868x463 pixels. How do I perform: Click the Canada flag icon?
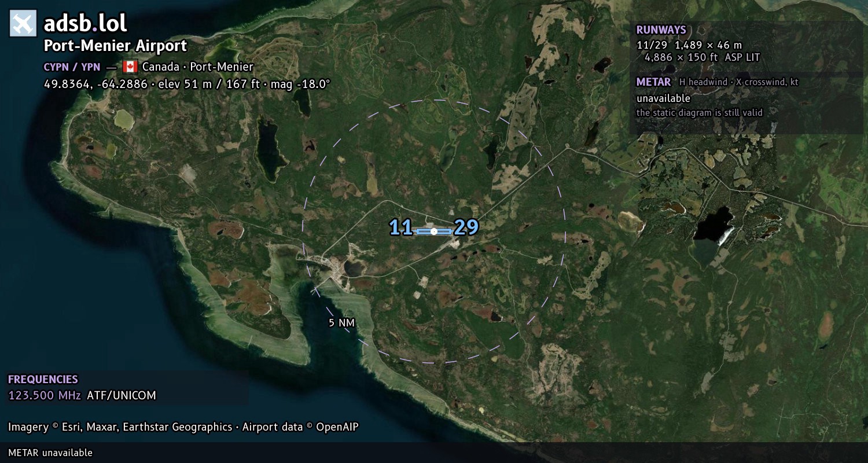[129, 67]
